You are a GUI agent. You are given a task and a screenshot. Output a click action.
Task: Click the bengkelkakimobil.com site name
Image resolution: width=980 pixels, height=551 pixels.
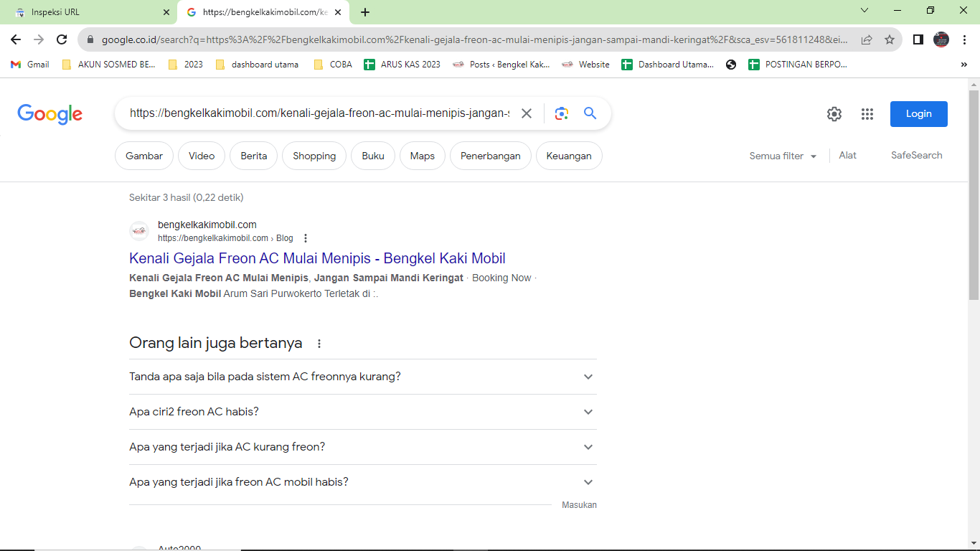tap(207, 225)
